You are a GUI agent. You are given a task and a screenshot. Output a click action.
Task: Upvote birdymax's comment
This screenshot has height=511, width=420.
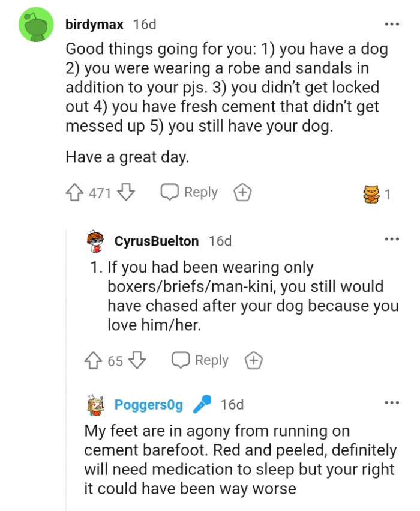click(x=75, y=192)
